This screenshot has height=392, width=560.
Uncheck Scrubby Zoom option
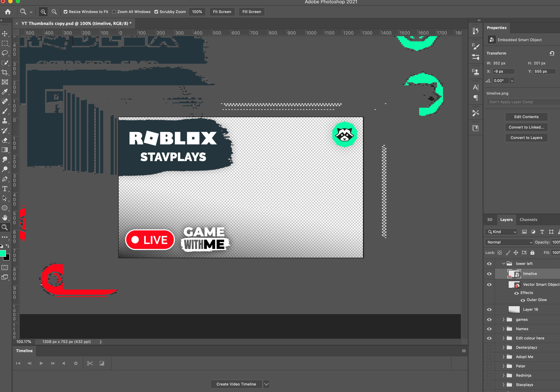[156, 12]
